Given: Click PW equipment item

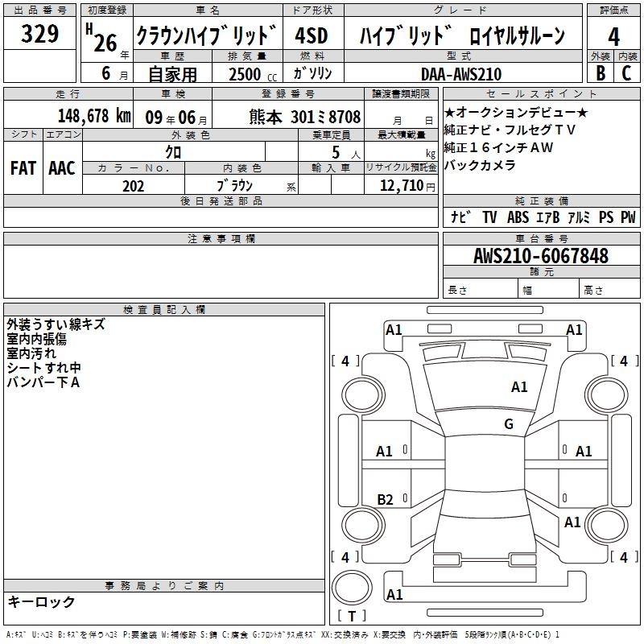Looking at the screenshot, I should coord(628,217).
